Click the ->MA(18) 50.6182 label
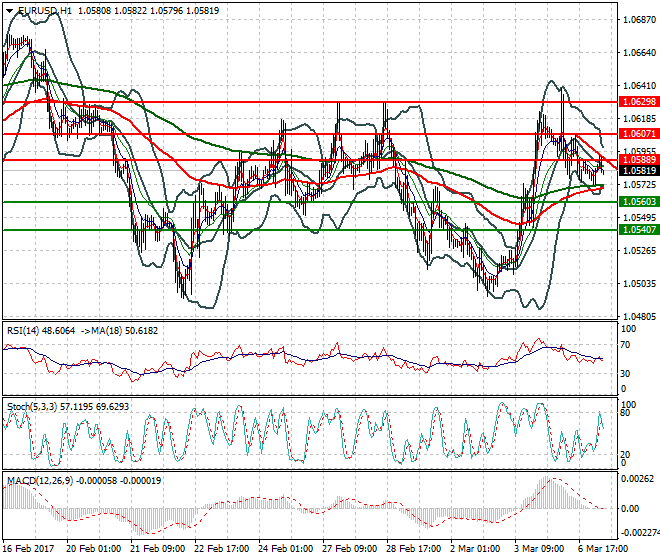The height and width of the screenshot is (560, 660). pyautogui.click(x=119, y=331)
